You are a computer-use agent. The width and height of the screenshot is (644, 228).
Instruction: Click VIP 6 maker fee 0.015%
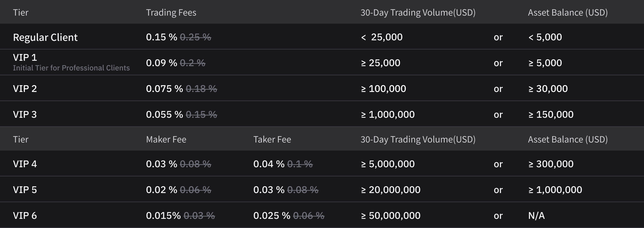pos(163,215)
